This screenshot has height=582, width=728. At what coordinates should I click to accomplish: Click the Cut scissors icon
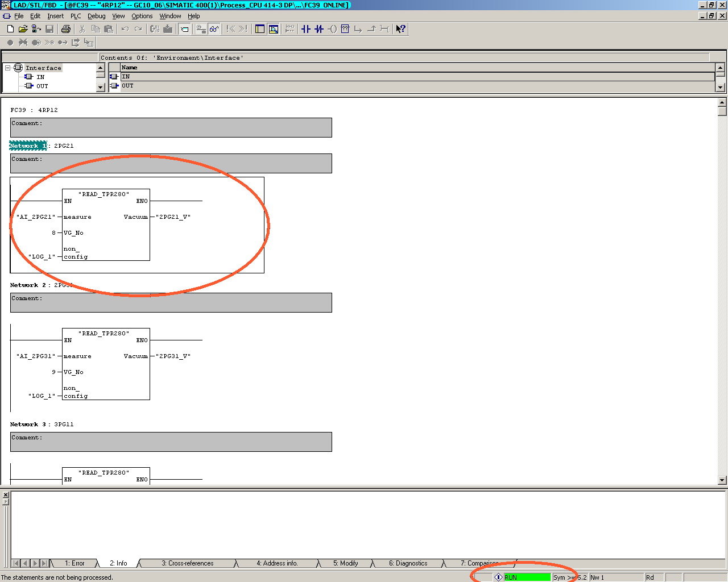82,29
